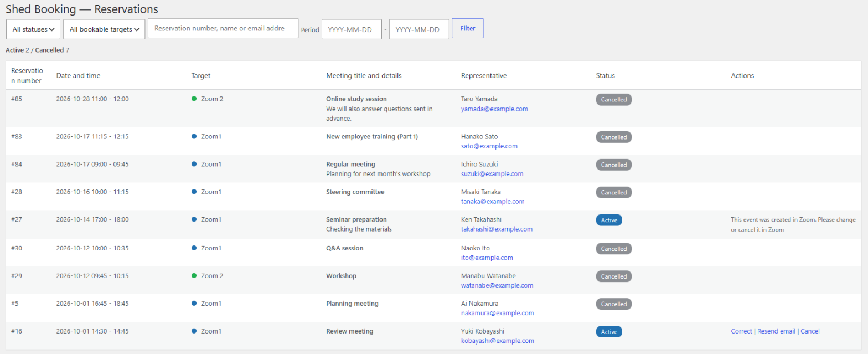Click the Online study session title
Viewport: 868px width, 354px height.
(356, 99)
